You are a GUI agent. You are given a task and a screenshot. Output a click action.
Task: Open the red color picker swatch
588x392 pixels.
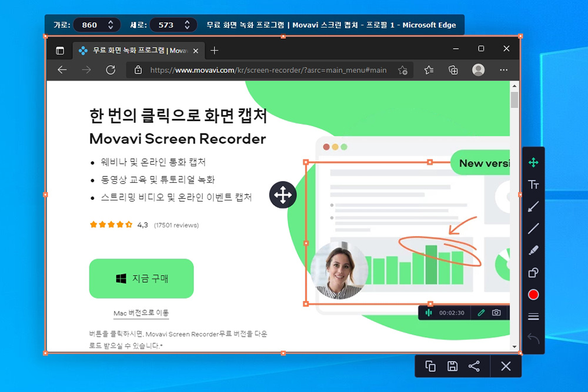click(x=533, y=294)
